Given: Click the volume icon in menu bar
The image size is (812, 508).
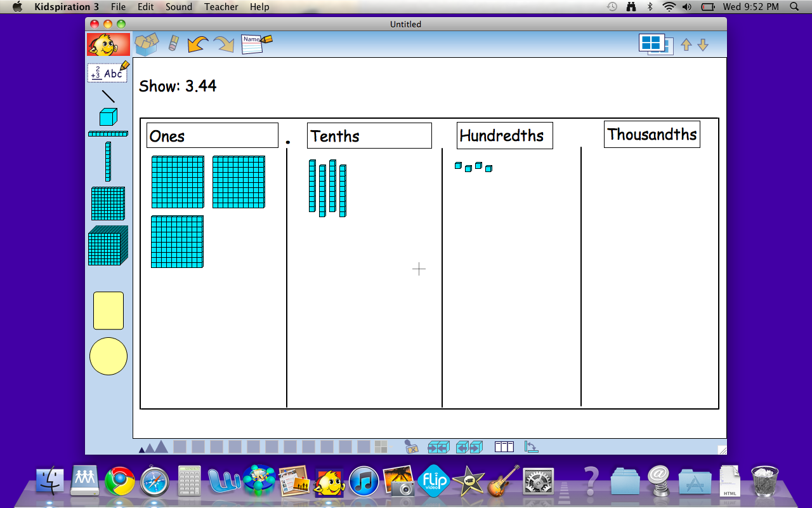Looking at the screenshot, I should pyautogui.click(x=687, y=7).
